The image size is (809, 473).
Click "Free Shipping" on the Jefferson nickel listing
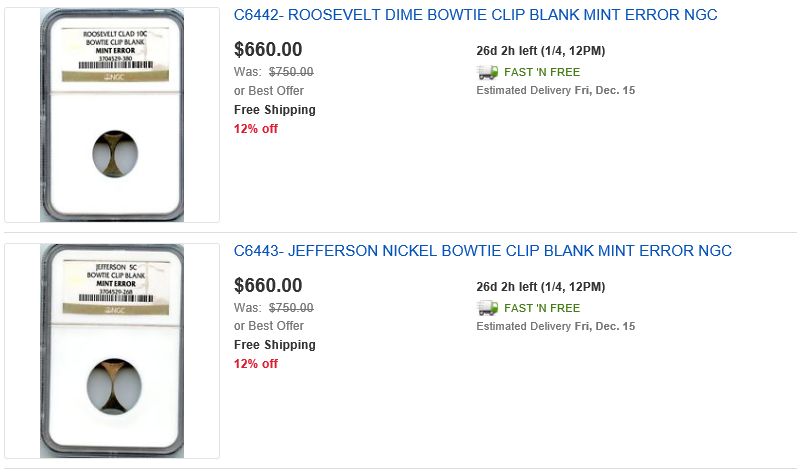[x=275, y=345]
